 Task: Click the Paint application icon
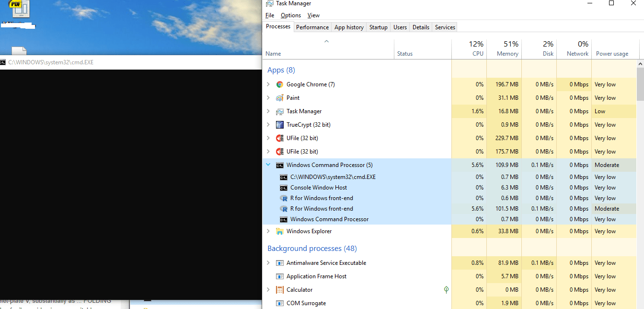(279, 97)
